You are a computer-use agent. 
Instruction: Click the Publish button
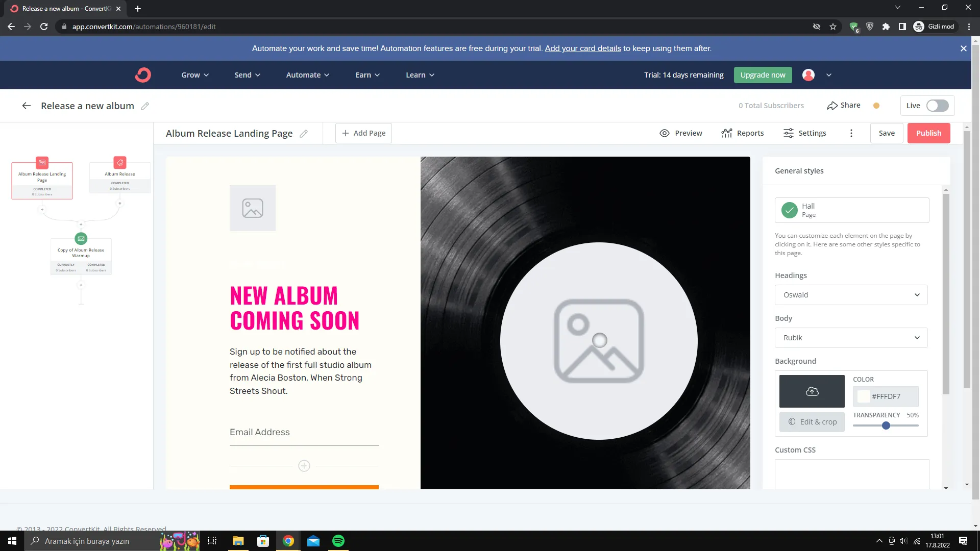click(928, 133)
